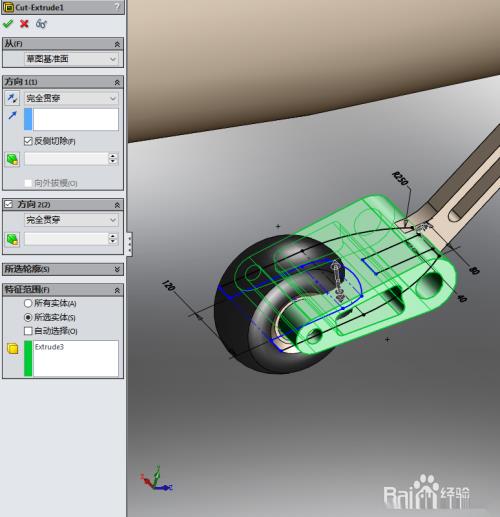Toggle 向外拔模(O) checkbox

[x=28, y=183]
